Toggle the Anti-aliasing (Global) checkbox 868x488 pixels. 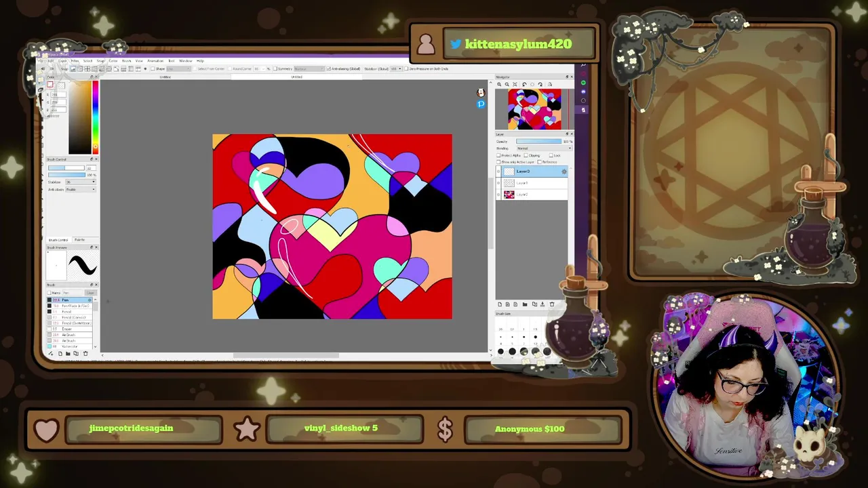point(328,68)
